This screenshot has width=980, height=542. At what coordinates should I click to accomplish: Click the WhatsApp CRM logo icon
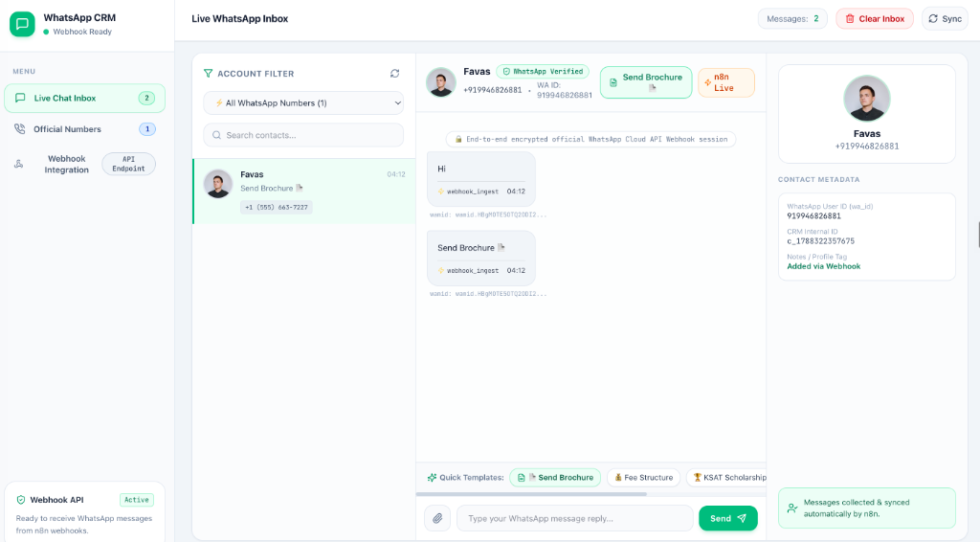pyautogui.click(x=22, y=24)
